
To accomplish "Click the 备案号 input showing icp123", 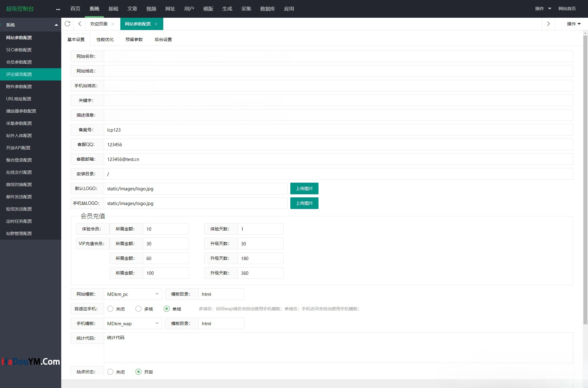I will click(x=214, y=130).
